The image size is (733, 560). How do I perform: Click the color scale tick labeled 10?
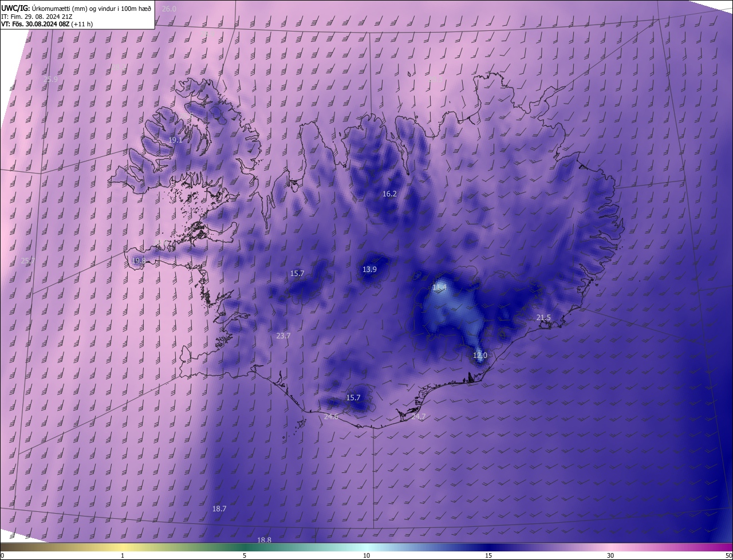tap(366, 556)
